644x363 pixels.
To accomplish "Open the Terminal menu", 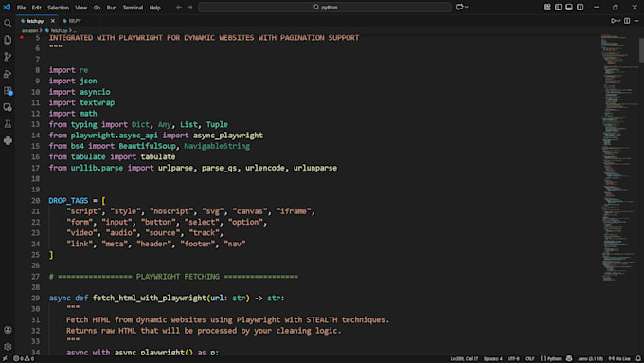I will [x=133, y=8].
